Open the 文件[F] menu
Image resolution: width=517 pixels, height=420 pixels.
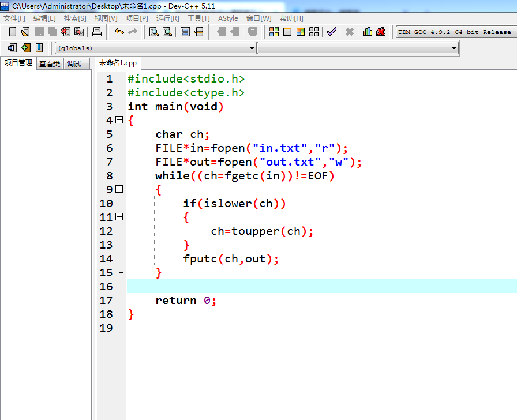(14, 18)
